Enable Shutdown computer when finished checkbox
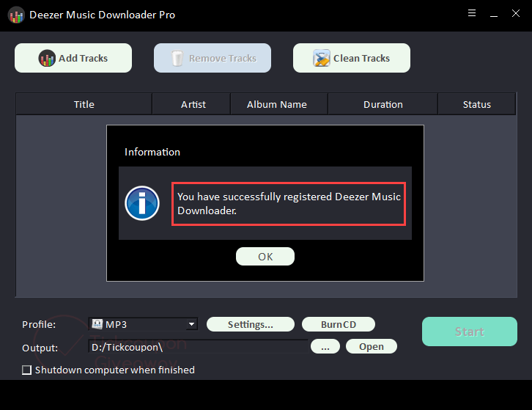This screenshot has height=410, width=532. coord(27,370)
